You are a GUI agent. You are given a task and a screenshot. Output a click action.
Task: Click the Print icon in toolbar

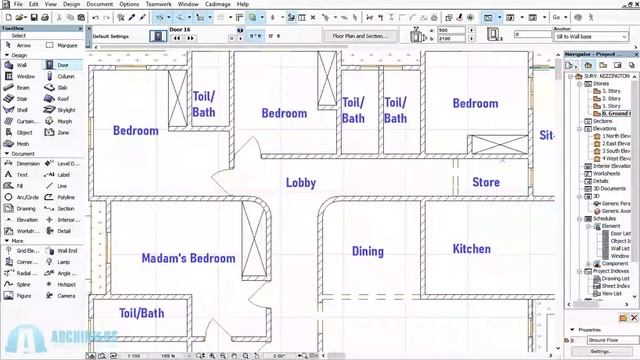45,18
